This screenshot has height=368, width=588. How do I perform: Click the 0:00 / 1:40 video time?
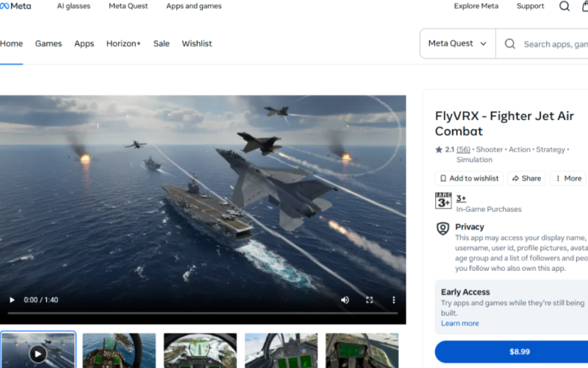tap(41, 300)
